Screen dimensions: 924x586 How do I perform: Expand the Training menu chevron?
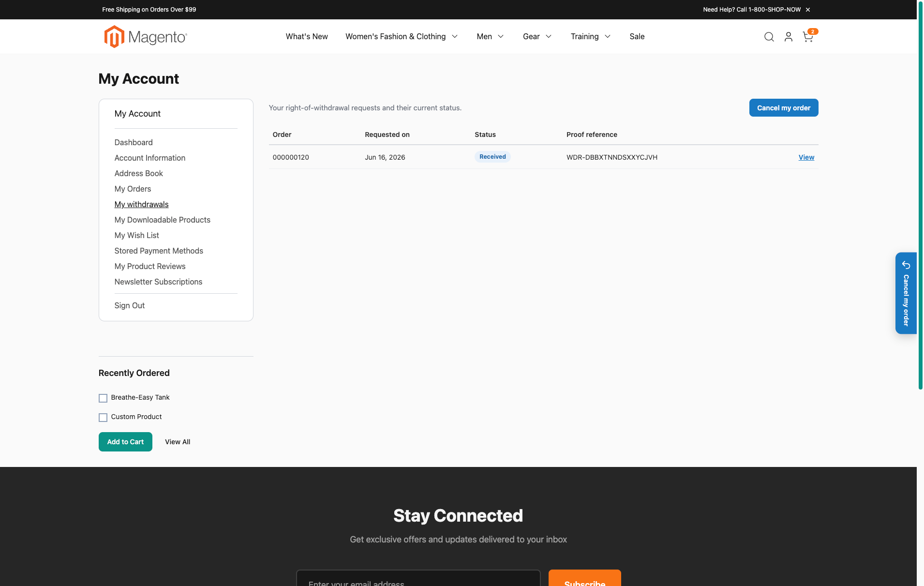[x=608, y=37]
